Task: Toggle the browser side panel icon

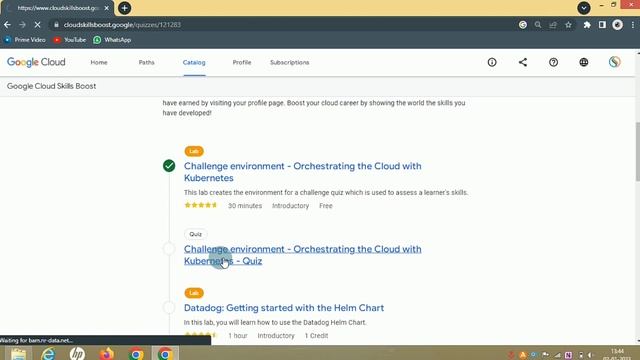Action: tap(602, 25)
